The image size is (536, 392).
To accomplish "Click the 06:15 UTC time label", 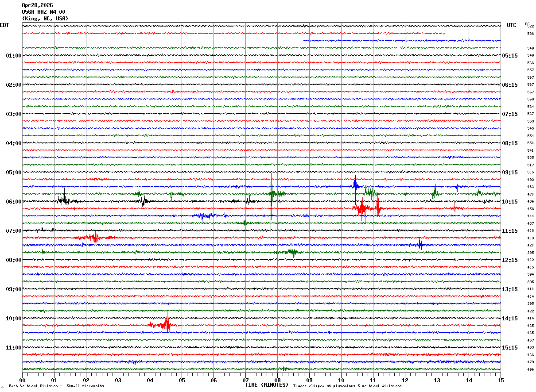I will (510, 85).
